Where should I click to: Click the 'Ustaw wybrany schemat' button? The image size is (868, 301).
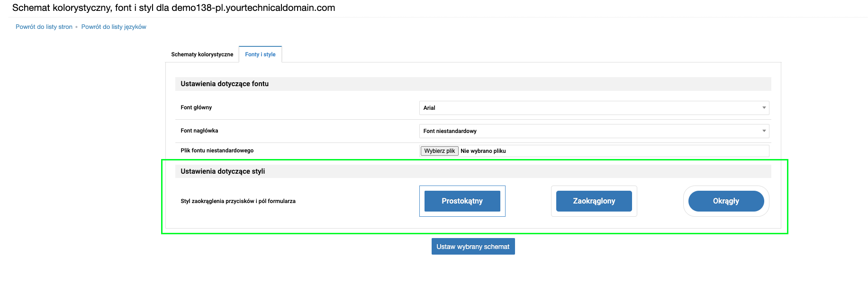(x=473, y=247)
